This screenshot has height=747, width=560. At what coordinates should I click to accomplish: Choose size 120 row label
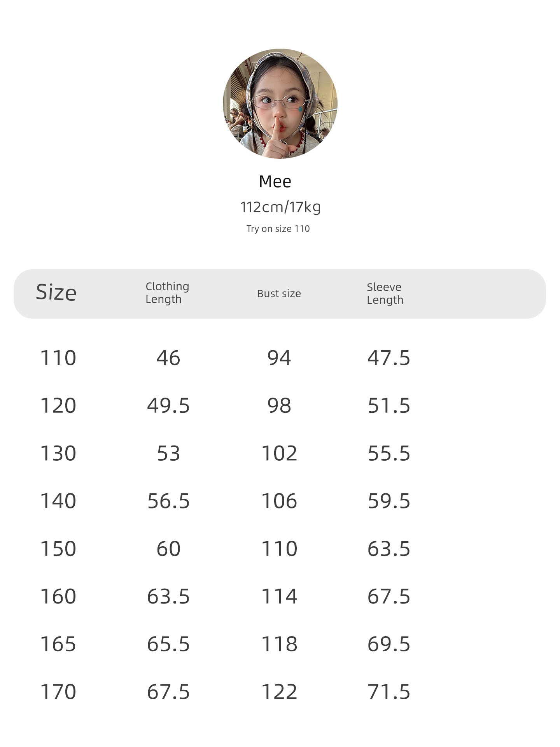click(58, 406)
